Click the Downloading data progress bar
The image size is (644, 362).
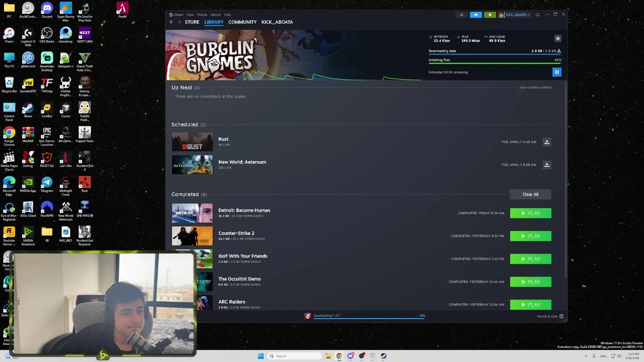click(x=495, y=55)
